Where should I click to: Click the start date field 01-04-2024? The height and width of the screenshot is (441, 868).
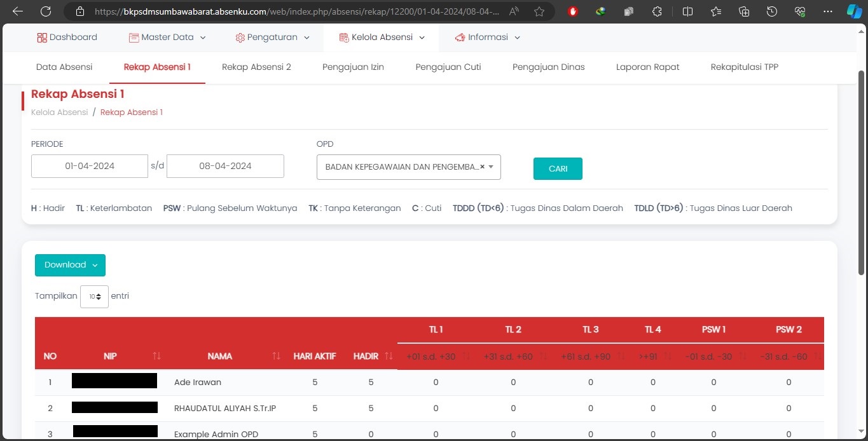(x=90, y=166)
